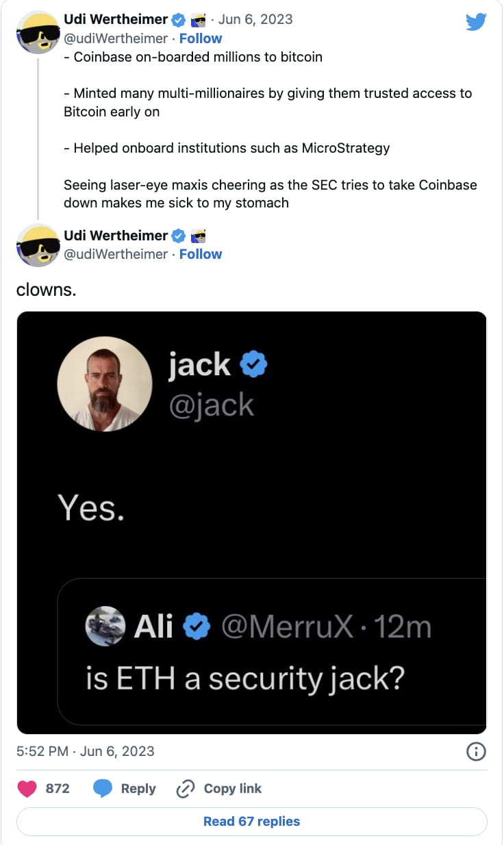Follow Udi Wertheimer from the top tweet
The image size is (504, 845).
[x=201, y=38]
